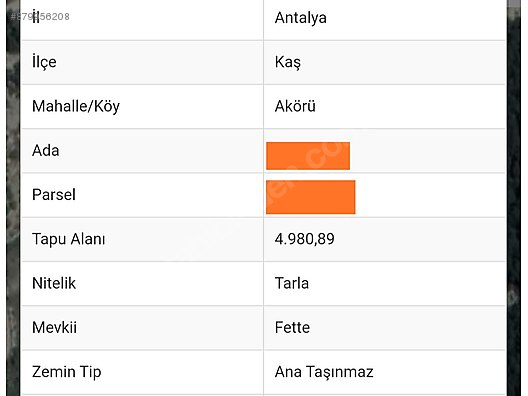Click the Ada row label

tap(45, 151)
